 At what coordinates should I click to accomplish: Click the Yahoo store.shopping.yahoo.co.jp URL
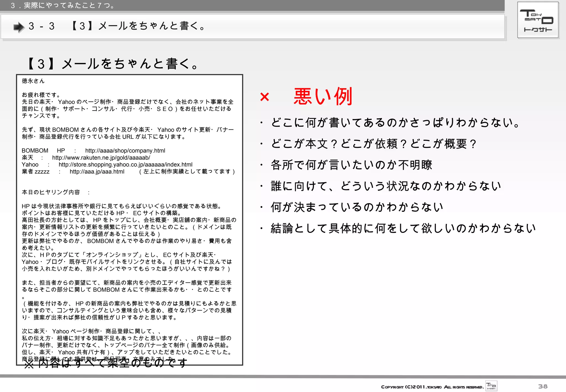pos(125,165)
